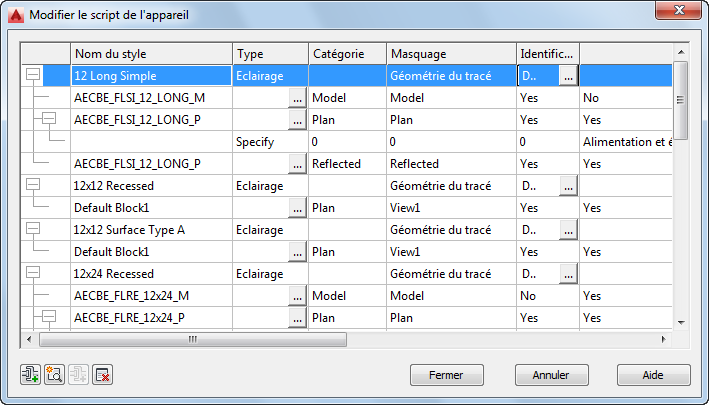Sort by the Masquage column header
This screenshot has height=405, width=709.
point(450,53)
